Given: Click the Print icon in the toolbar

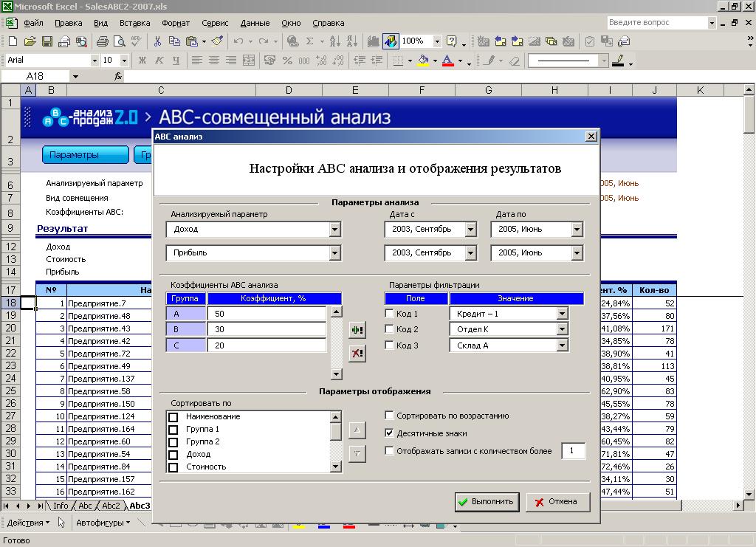Looking at the screenshot, I should point(102,41).
